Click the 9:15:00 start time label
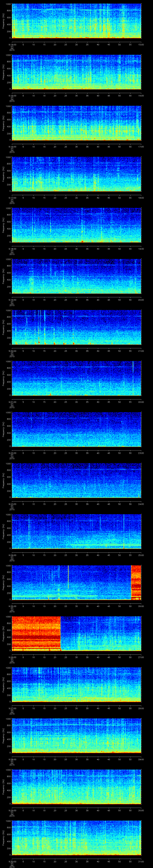This screenshot has height=868, width=153. 12,96
